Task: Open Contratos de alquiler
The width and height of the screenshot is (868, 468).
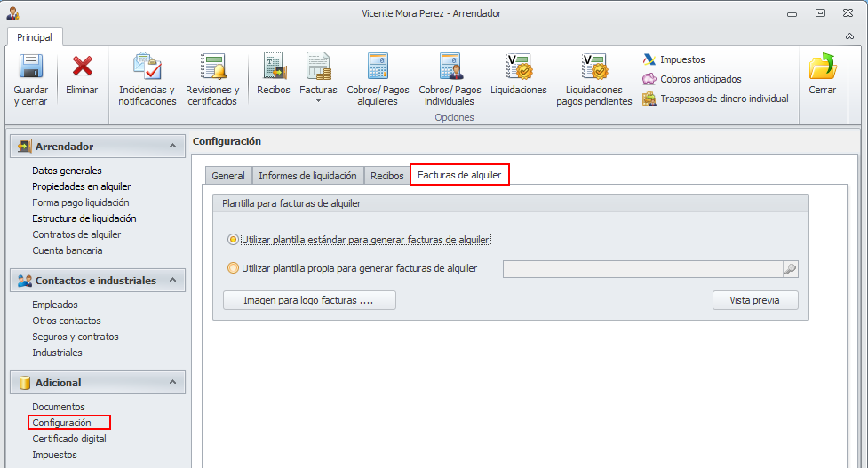Action: pos(76,234)
